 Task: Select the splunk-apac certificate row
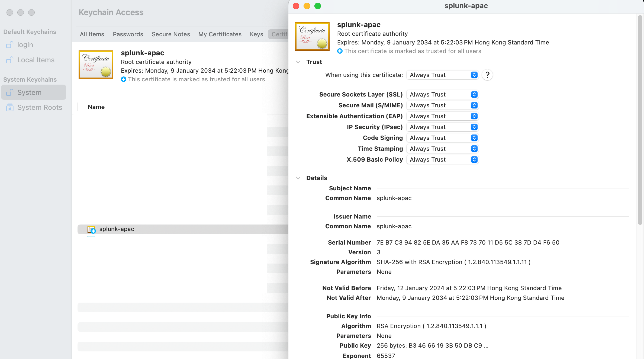coord(183,229)
